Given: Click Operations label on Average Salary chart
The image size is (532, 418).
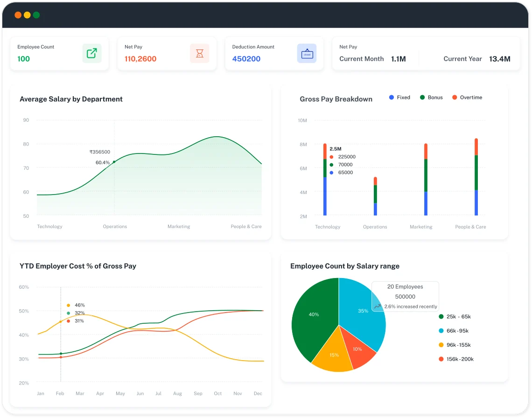Looking at the screenshot, I should (115, 227).
